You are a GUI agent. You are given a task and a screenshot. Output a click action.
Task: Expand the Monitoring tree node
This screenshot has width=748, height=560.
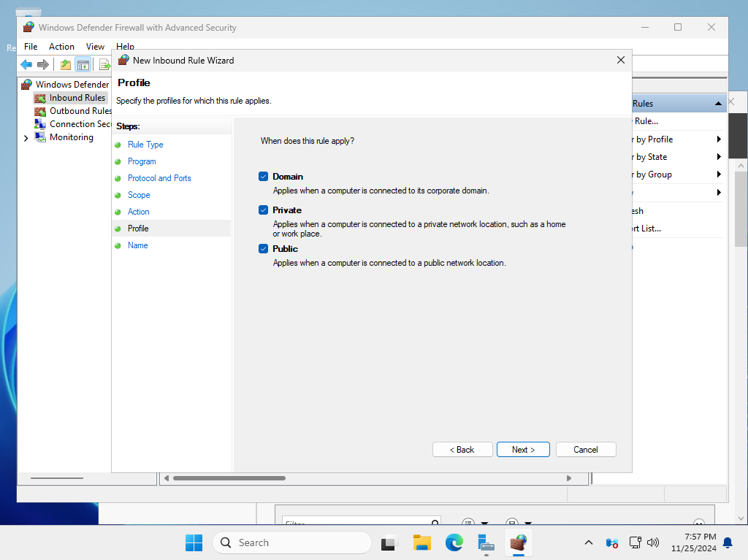tap(26, 137)
